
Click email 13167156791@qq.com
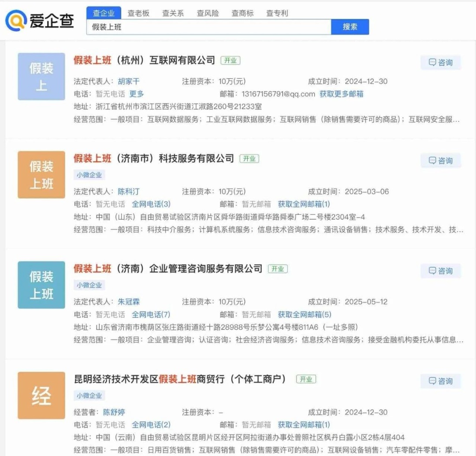[x=279, y=94]
